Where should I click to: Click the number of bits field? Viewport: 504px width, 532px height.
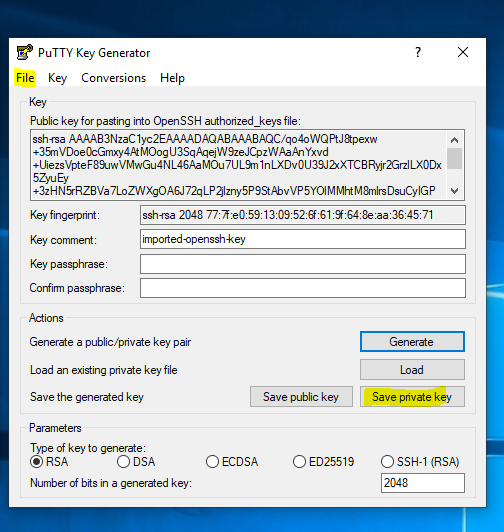tap(423, 483)
